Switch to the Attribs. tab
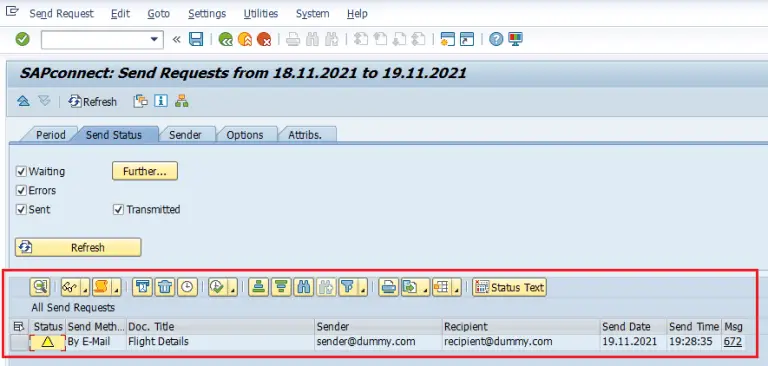The height and width of the screenshot is (366, 768). coord(305,135)
